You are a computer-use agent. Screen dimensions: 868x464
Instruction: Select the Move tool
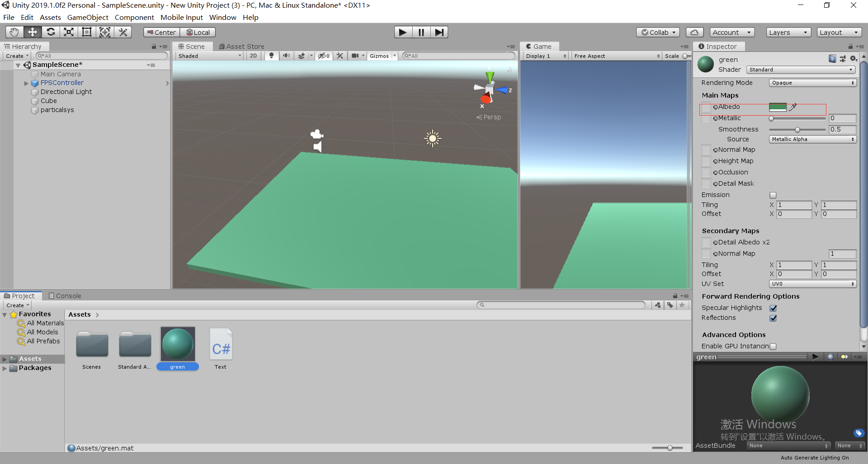[32, 32]
